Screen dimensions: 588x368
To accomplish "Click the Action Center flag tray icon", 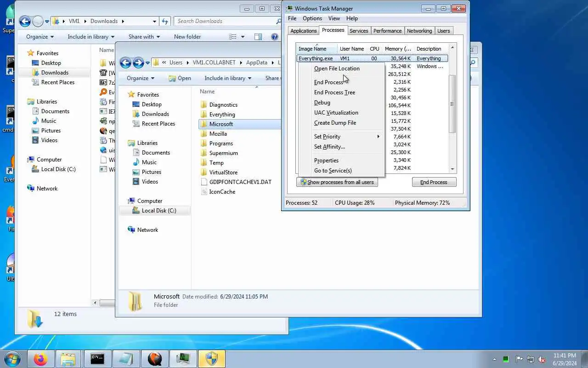I will (519, 359).
